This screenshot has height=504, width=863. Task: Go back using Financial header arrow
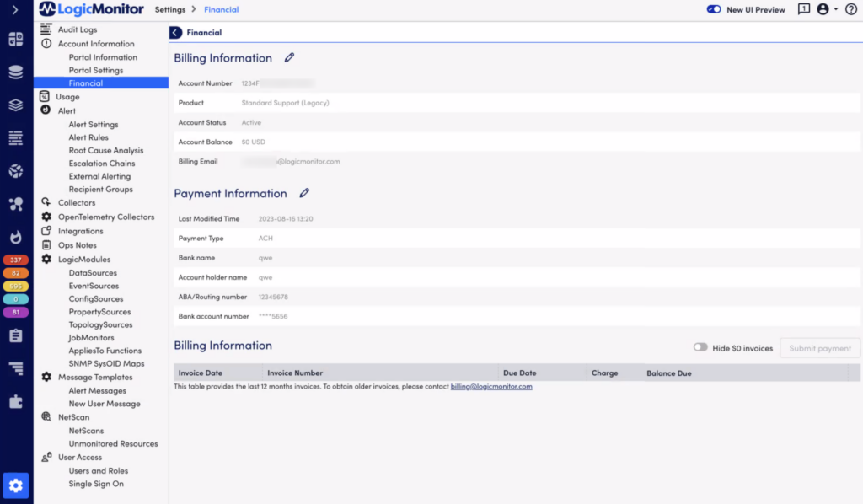point(175,33)
